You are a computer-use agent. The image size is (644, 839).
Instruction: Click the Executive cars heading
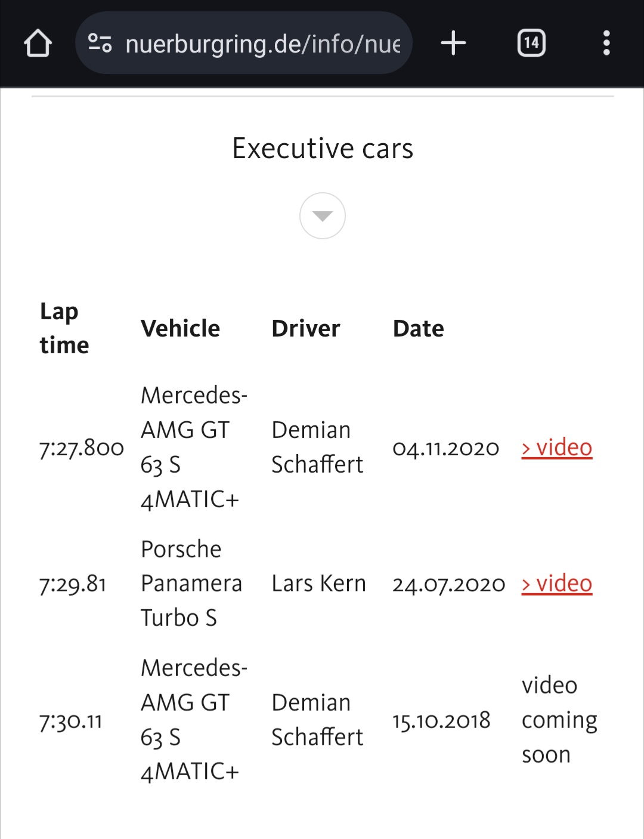point(322,149)
